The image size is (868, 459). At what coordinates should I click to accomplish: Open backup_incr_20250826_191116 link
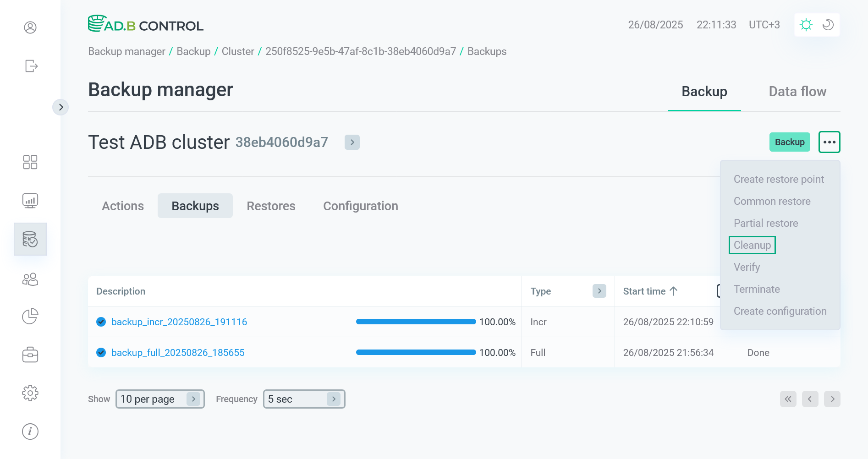179,322
